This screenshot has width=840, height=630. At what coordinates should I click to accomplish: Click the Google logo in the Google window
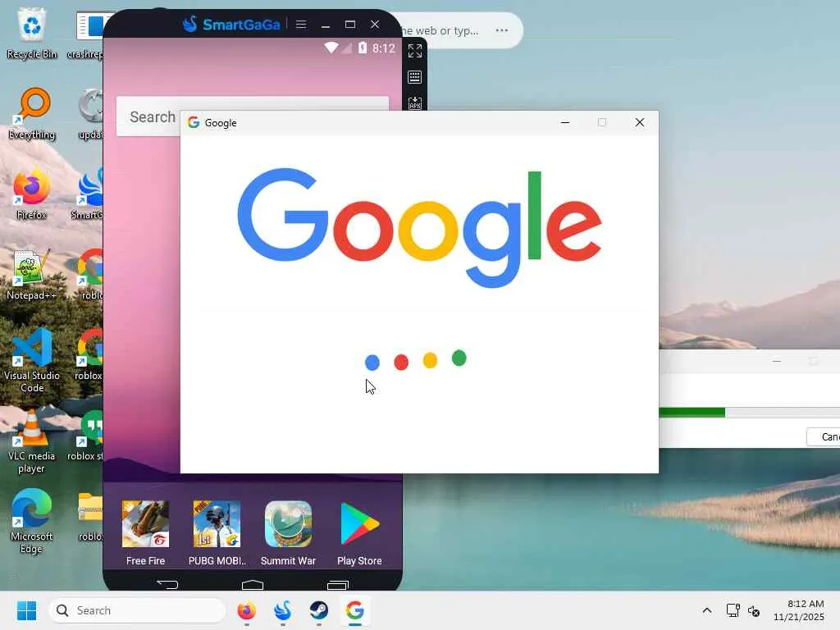pos(419,229)
